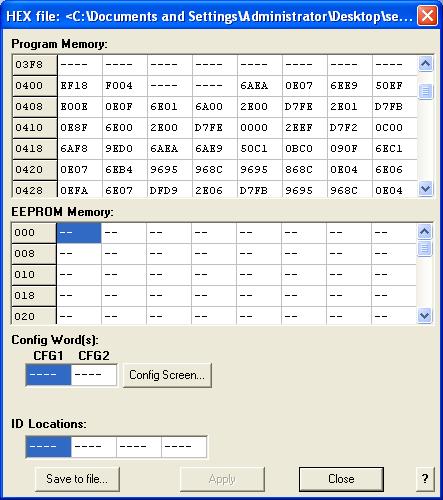This screenshot has width=443, height=500.
Task: Select program memory cell 50EF
Action: click(395, 86)
